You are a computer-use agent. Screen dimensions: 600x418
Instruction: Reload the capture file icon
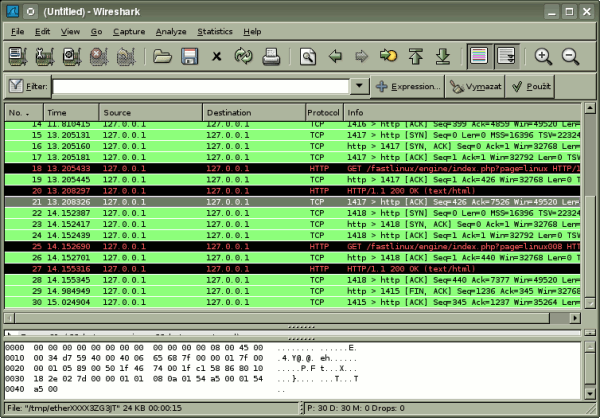point(244,57)
